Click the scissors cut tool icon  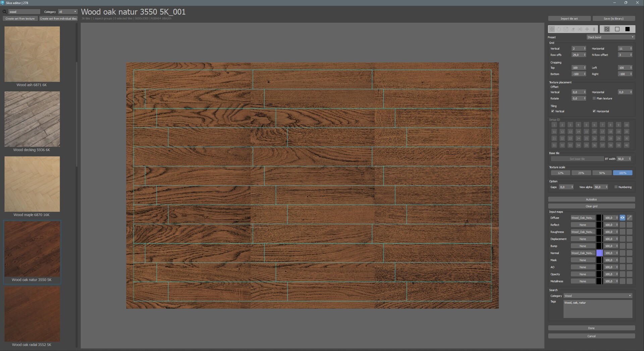pyautogui.click(x=580, y=29)
